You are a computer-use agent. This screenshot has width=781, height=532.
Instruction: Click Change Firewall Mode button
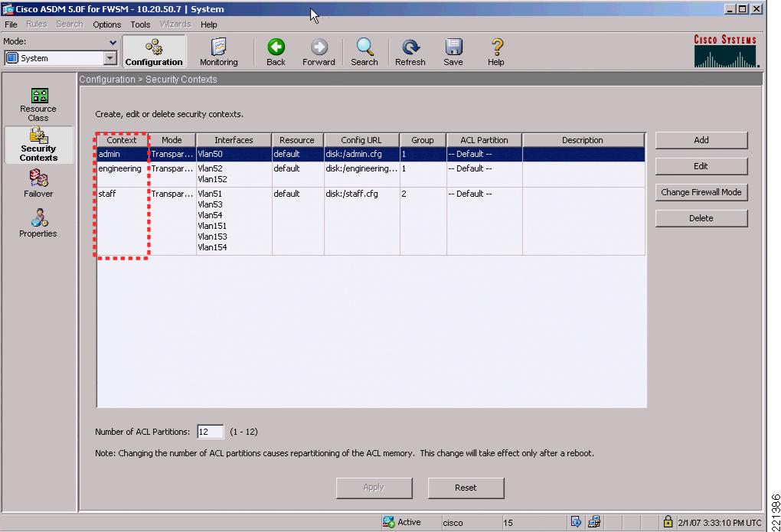[x=701, y=192]
